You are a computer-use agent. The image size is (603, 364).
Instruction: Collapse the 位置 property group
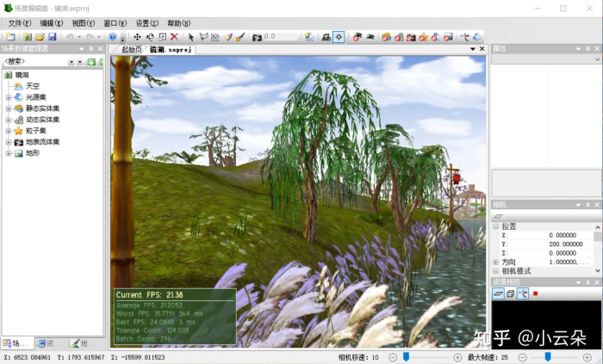[495, 226]
